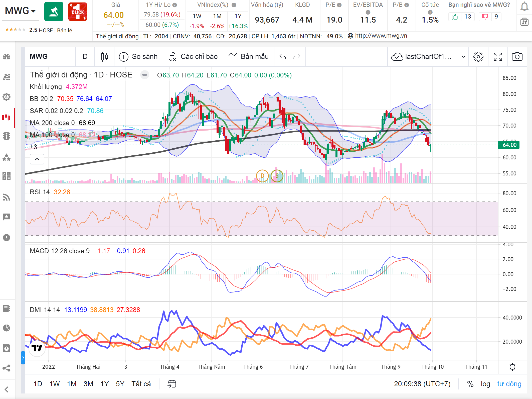532x399 pixels.
Task: Click the MWG symbol search field
Action: 50,57
